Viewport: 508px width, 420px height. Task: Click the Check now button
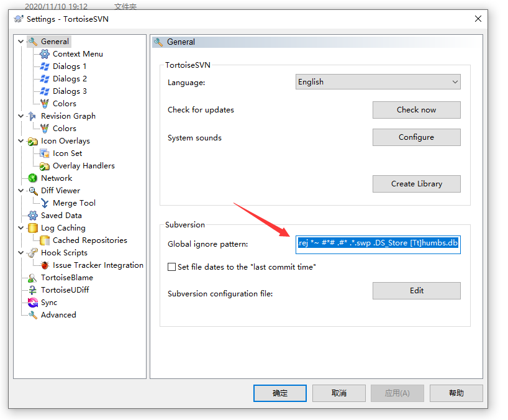(416, 110)
